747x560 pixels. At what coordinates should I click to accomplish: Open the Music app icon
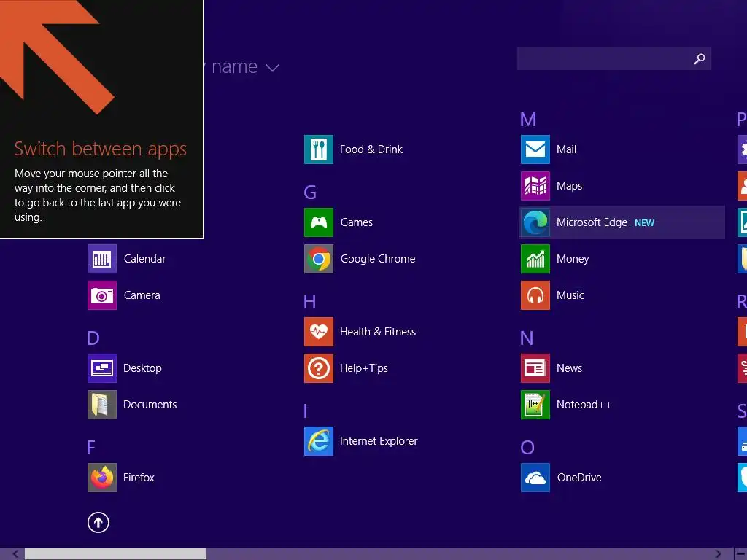535,295
